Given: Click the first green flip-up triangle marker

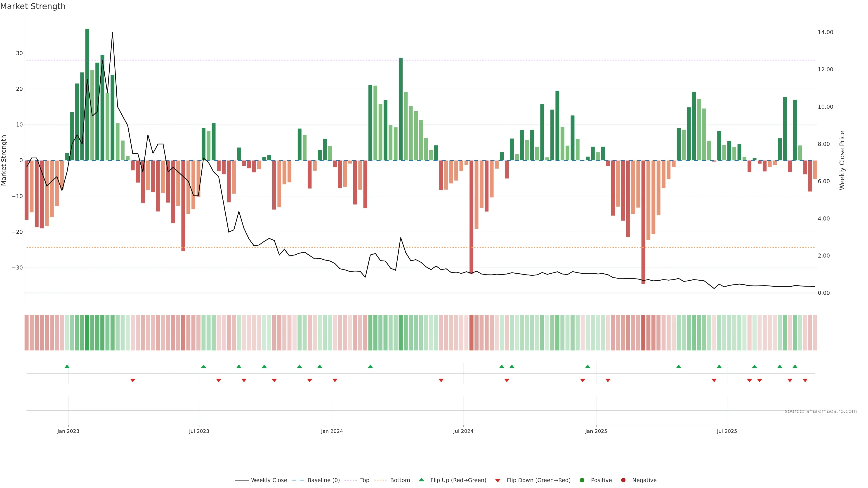Looking at the screenshot, I should 67,366.
